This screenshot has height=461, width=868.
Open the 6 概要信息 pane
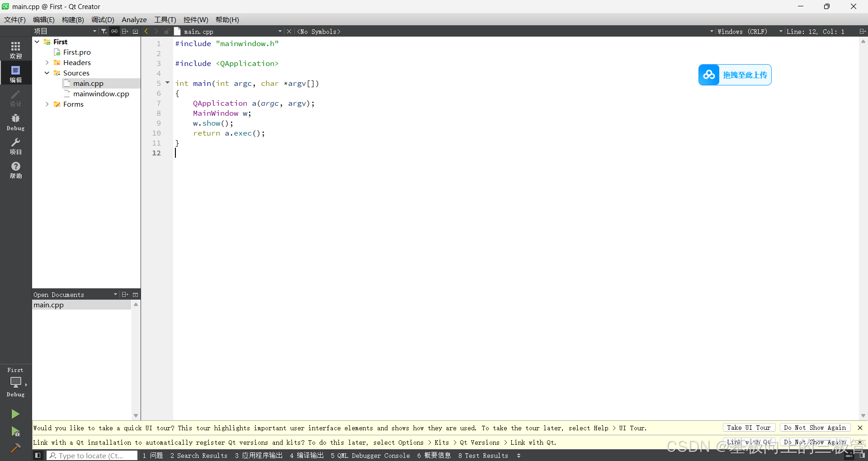[434, 456]
